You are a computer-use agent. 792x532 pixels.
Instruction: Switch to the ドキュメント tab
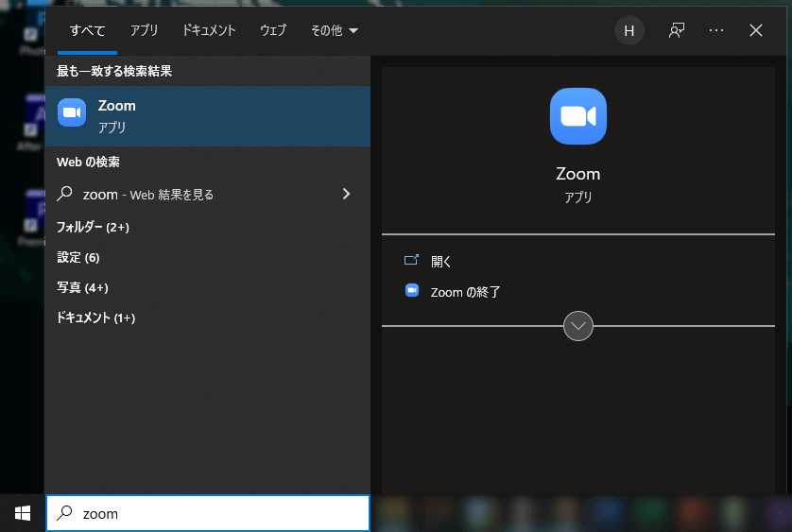(209, 30)
